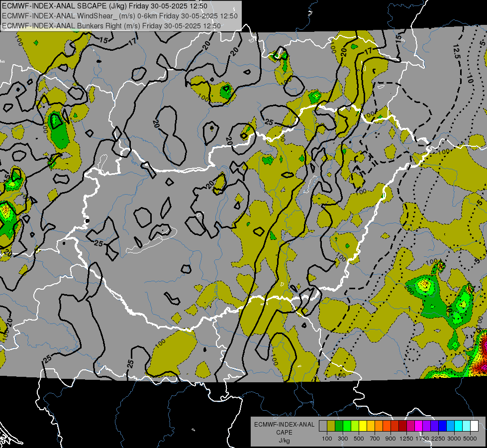Pick the white top-range legend swatch
Viewport: 487px width, 448px height.
[474, 426]
